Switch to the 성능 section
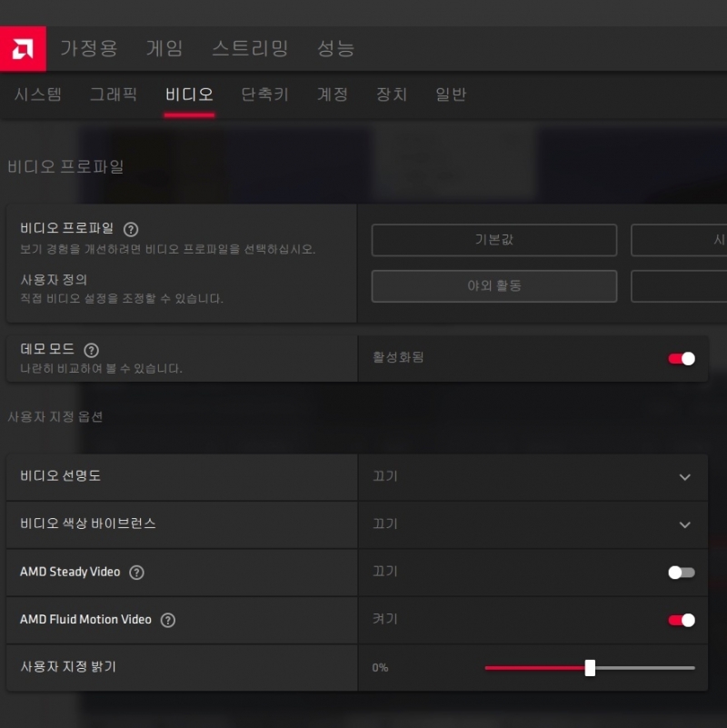The image size is (727, 728). 336,48
